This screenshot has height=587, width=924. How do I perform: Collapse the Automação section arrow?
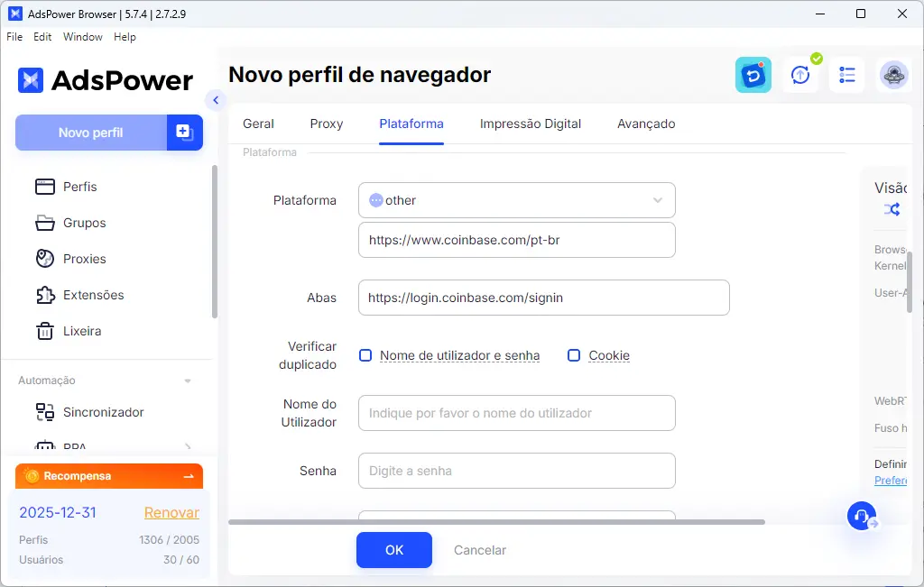tap(188, 381)
